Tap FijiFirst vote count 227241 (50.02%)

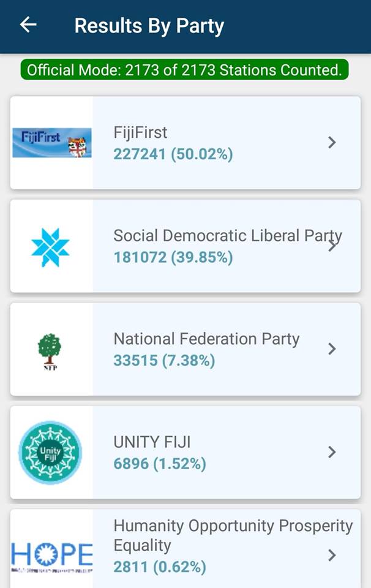173,154
